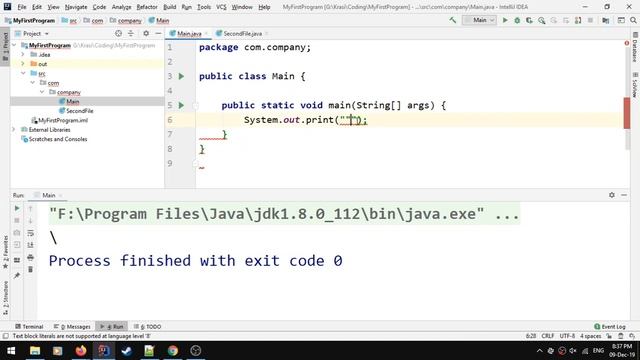Open Steam from the taskbar

[127, 351]
